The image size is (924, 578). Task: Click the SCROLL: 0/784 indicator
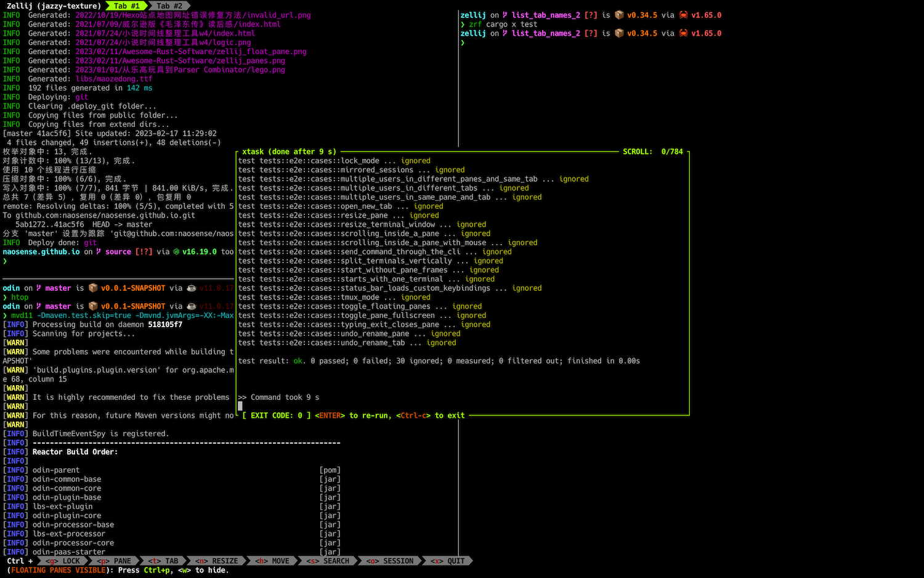[653, 152]
